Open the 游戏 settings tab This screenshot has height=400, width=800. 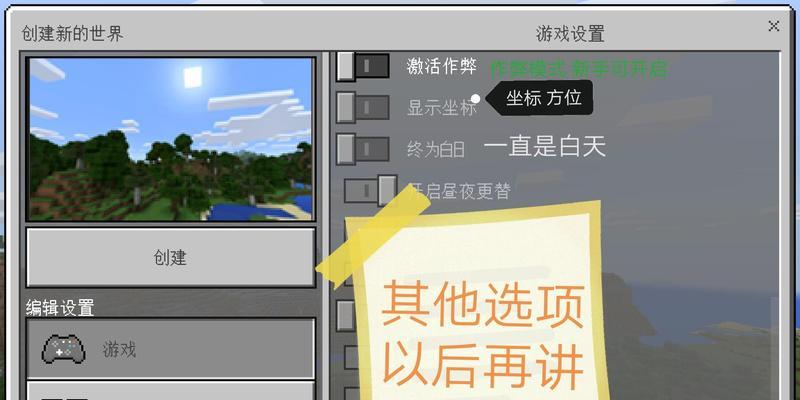point(170,349)
